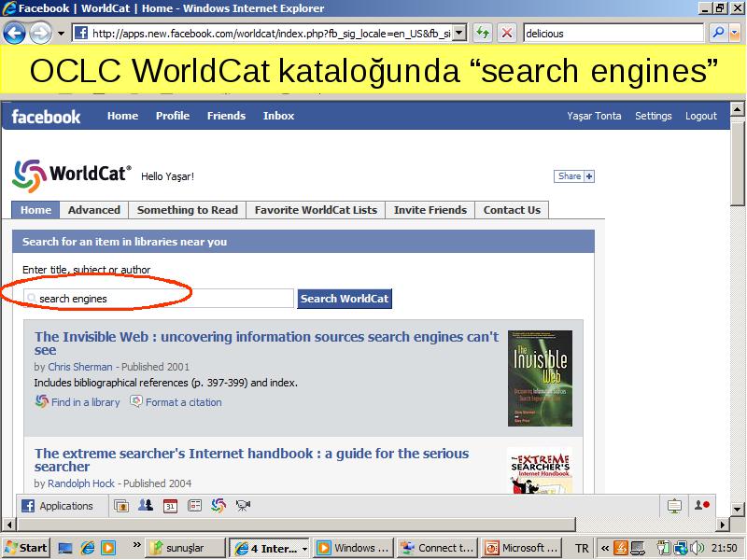Image resolution: width=747 pixels, height=560 pixels.
Task: Switch to Connect t... taskbar button
Action: point(437,548)
